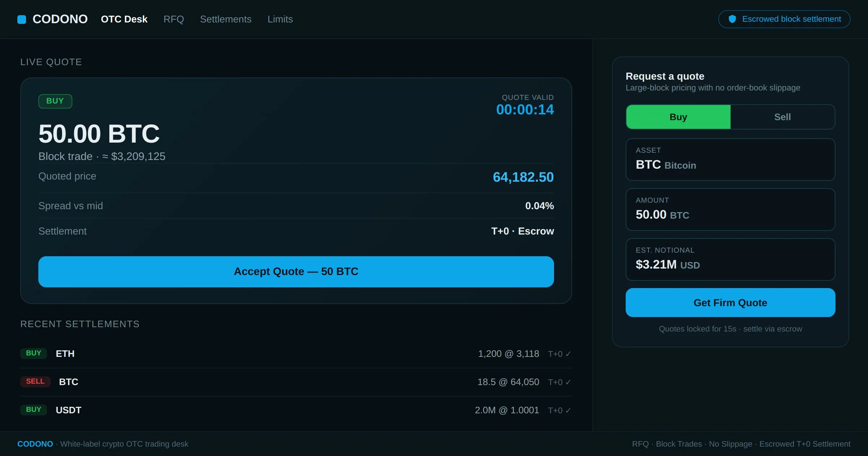Click the BUY badge on the live quote
868x456 pixels.
(55, 101)
